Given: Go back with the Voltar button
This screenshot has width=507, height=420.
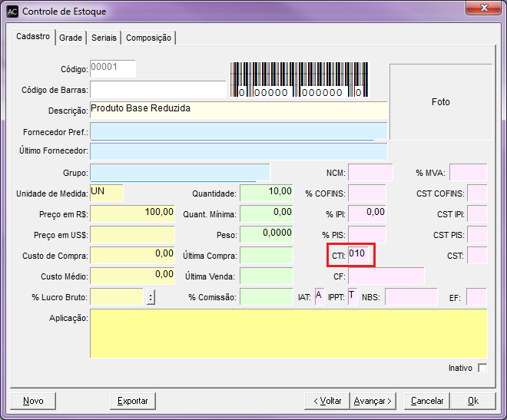Looking at the screenshot, I should tap(326, 401).
